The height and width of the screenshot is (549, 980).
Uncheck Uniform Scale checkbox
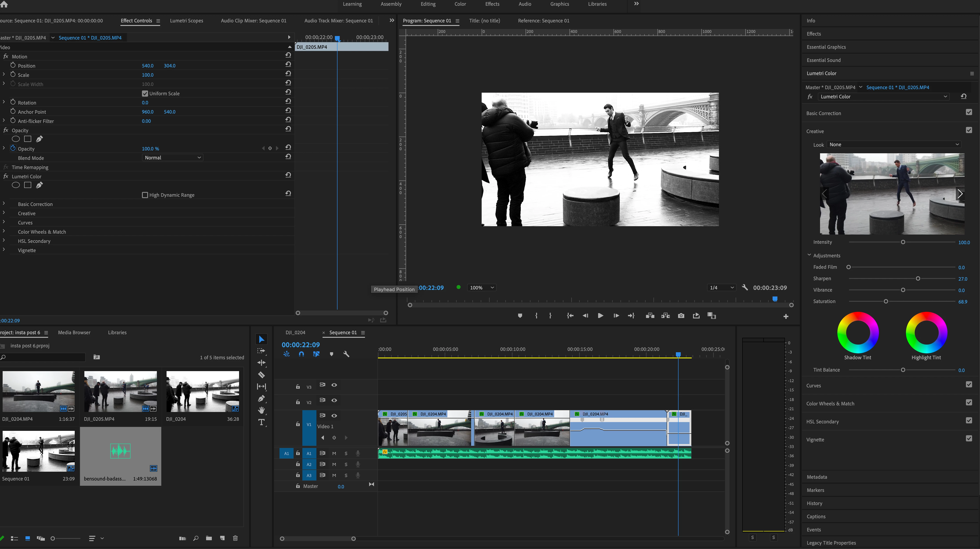pyautogui.click(x=145, y=94)
